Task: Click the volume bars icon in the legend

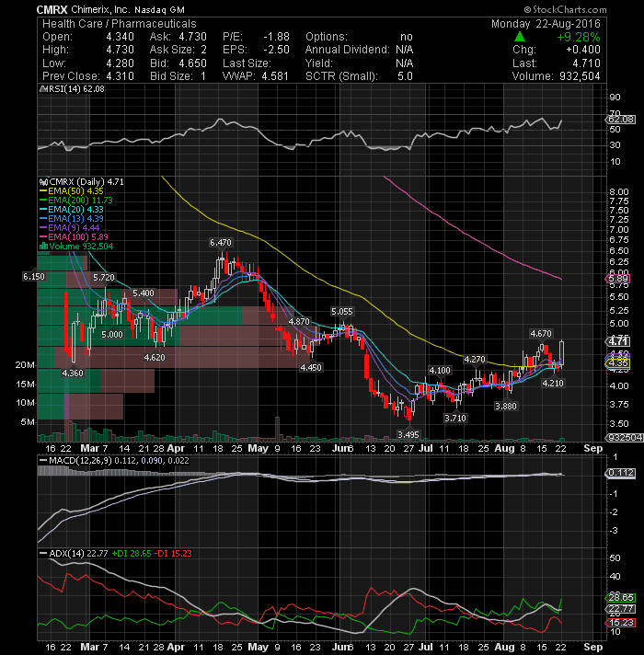Action: click(x=43, y=246)
